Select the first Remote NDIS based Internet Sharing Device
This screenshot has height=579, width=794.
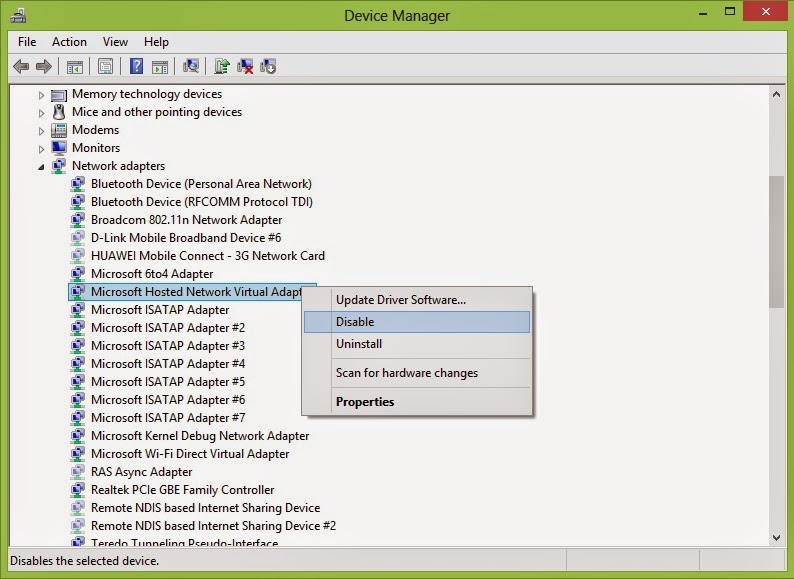pyautogui.click(x=206, y=508)
